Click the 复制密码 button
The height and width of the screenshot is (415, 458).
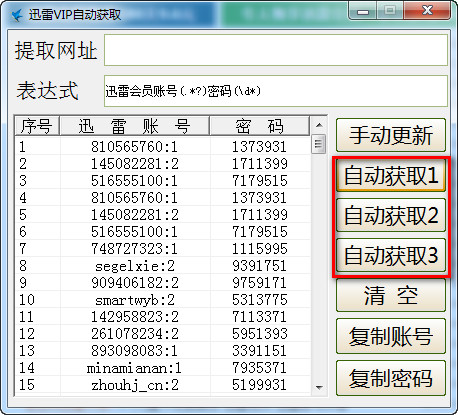pyautogui.click(x=391, y=378)
